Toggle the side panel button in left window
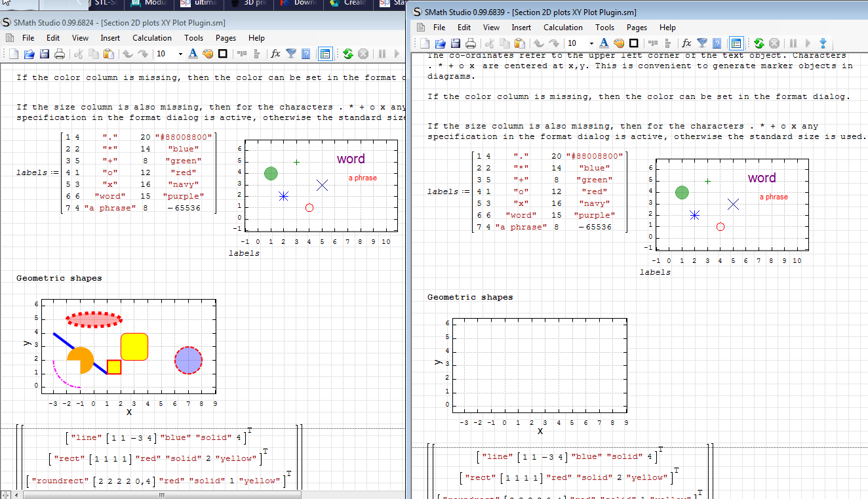The width and height of the screenshot is (868, 499). [x=325, y=54]
